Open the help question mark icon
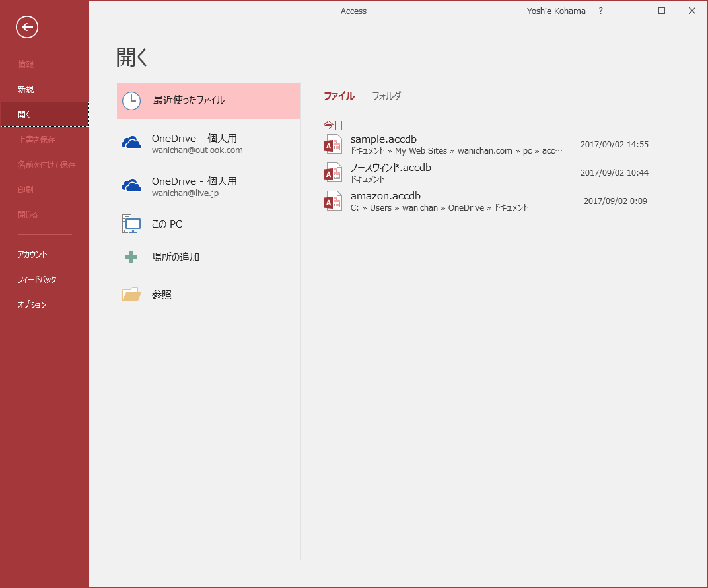This screenshot has width=708, height=588. tap(600, 11)
